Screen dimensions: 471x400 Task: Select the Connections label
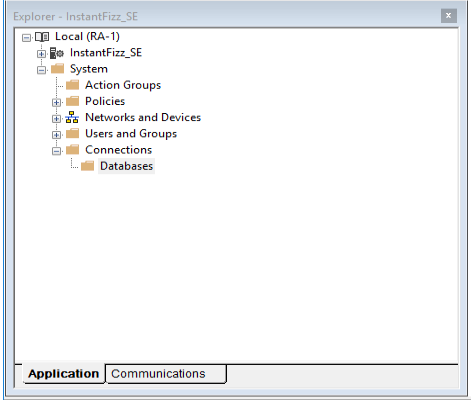[x=119, y=150]
